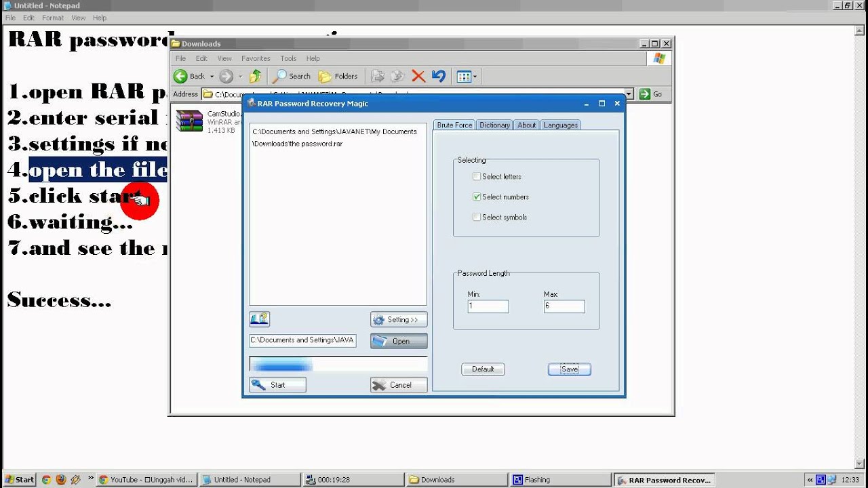Click the RAR Password Recovery Magic title icon
This screenshot has height=488, width=868.
click(x=251, y=103)
